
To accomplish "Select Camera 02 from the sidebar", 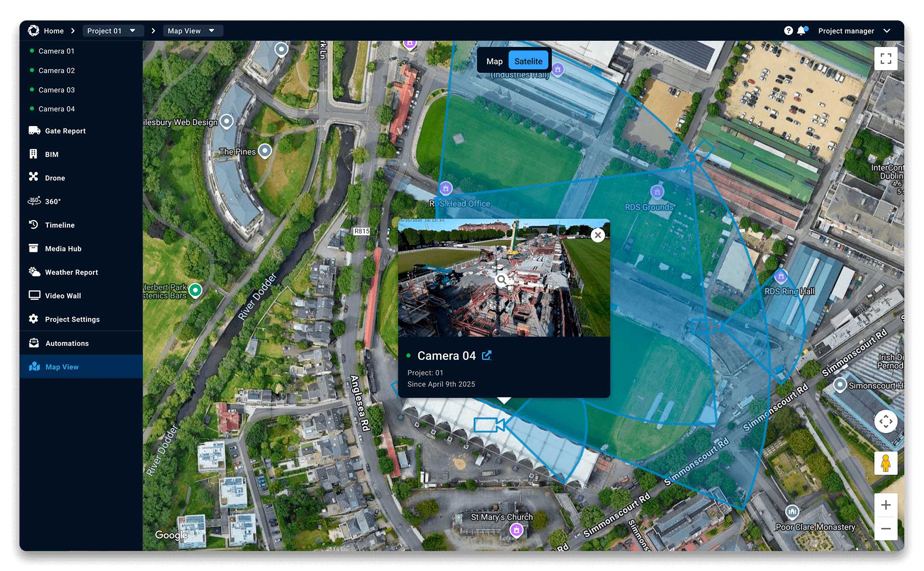I will [57, 70].
